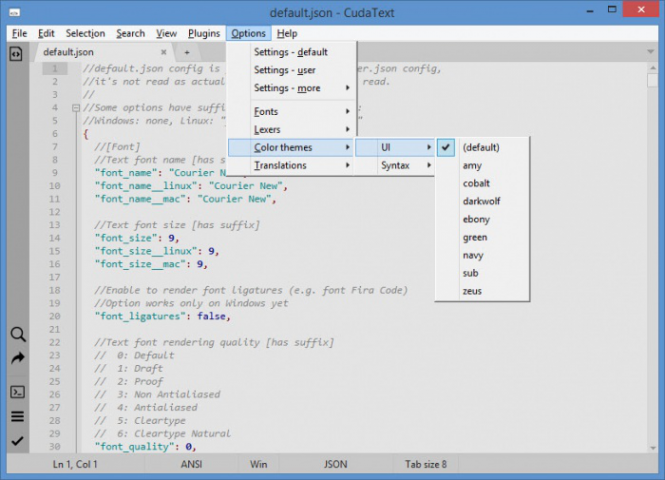
Task: Open the Selection menu
Action: coord(85,33)
